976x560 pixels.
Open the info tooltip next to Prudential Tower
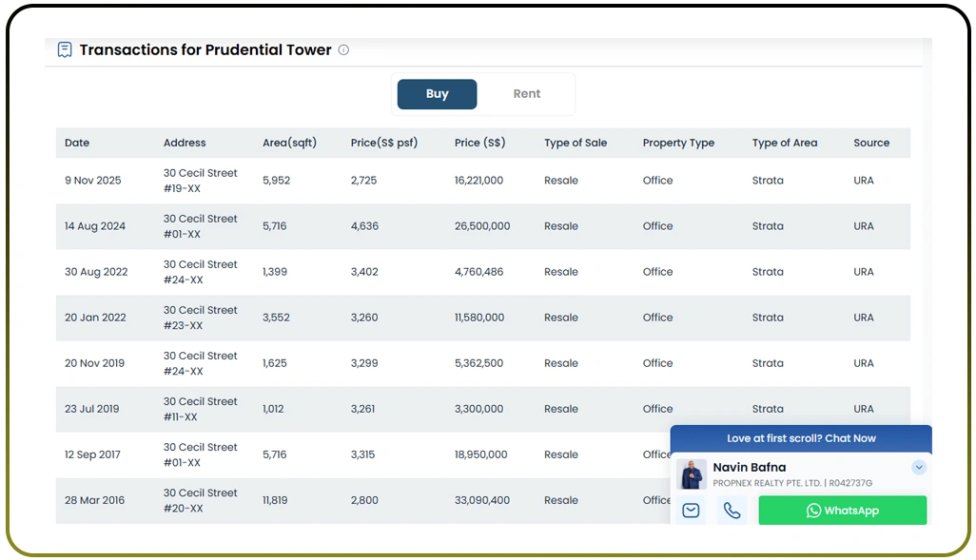[343, 50]
